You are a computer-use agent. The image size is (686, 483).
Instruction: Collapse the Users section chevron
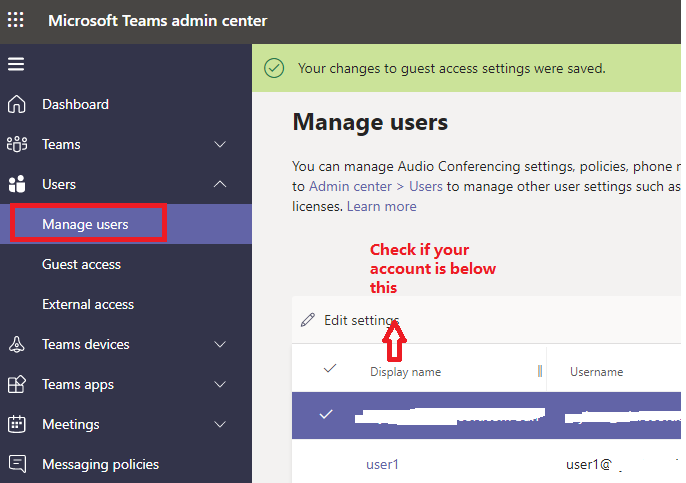point(220,184)
